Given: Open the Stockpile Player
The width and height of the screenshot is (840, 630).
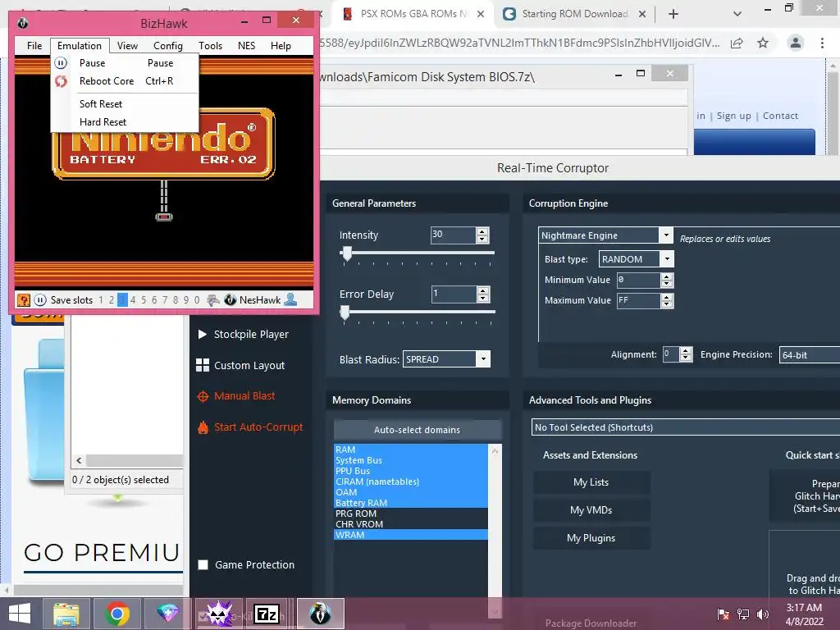Looking at the screenshot, I should (x=243, y=335).
